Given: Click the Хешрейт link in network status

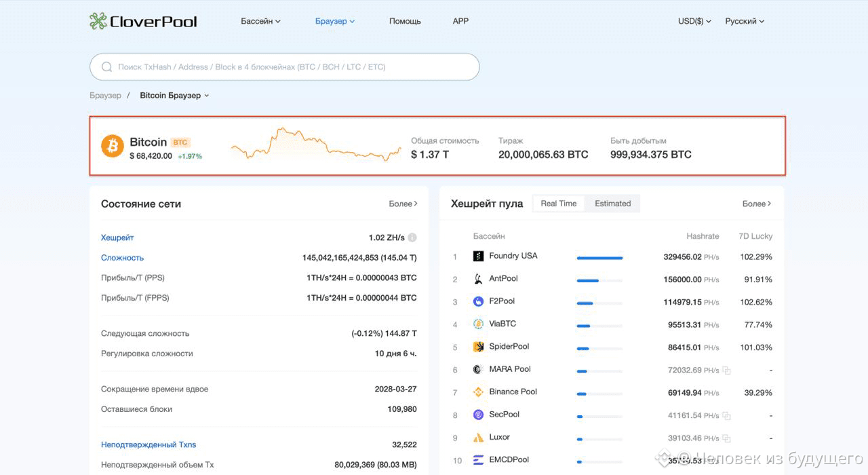Looking at the screenshot, I should pyautogui.click(x=117, y=238).
